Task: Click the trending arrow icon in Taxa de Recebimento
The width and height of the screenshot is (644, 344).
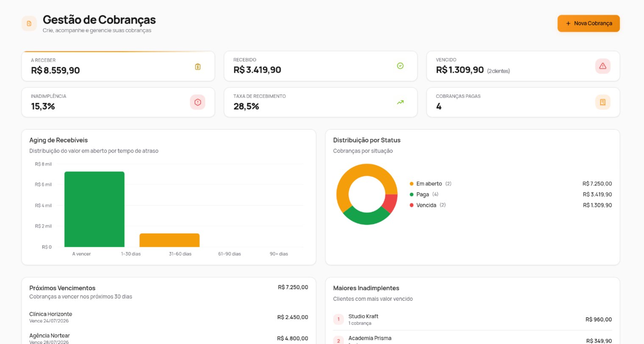Action: click(400, 102)
